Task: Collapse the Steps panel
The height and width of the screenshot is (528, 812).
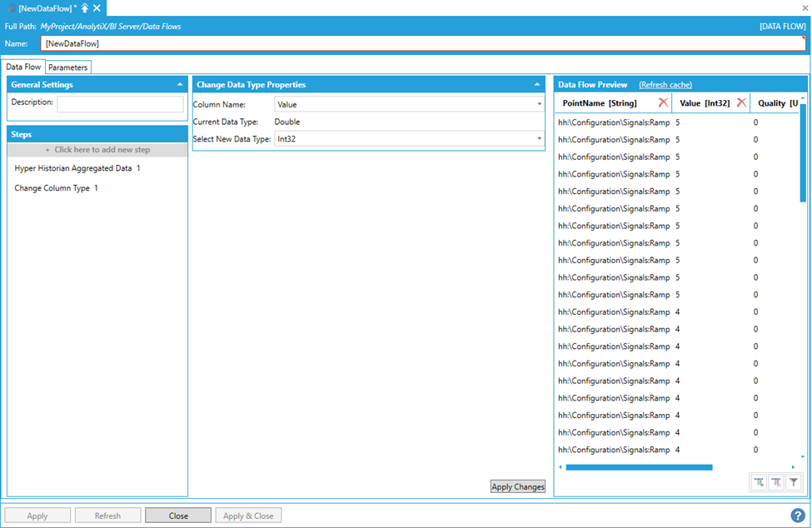Action: [180, 133]
